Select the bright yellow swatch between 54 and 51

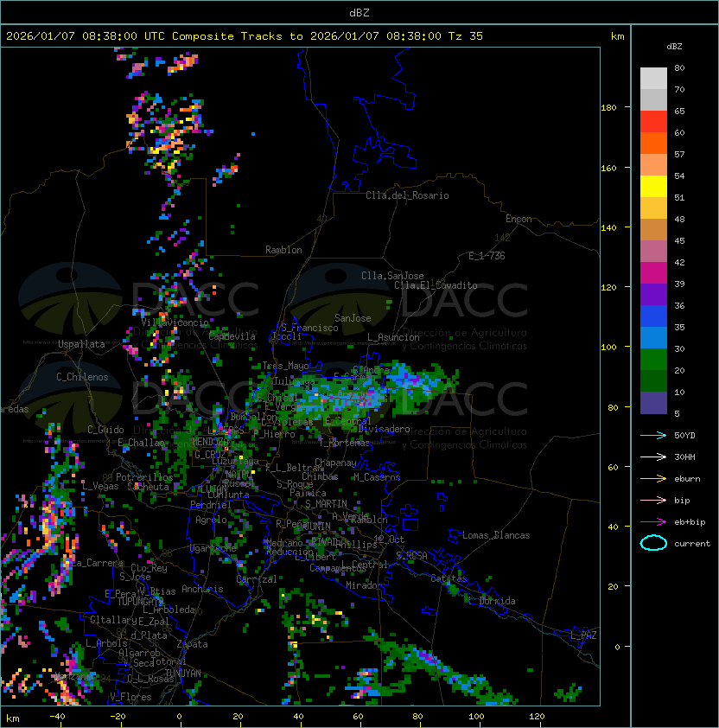[653, 187]
